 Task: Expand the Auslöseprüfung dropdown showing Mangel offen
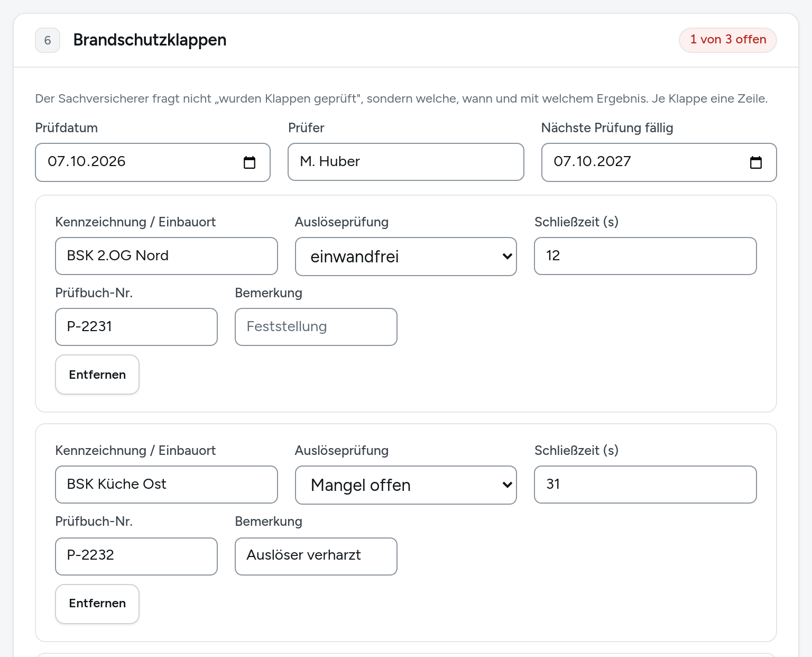coord(406,485)
